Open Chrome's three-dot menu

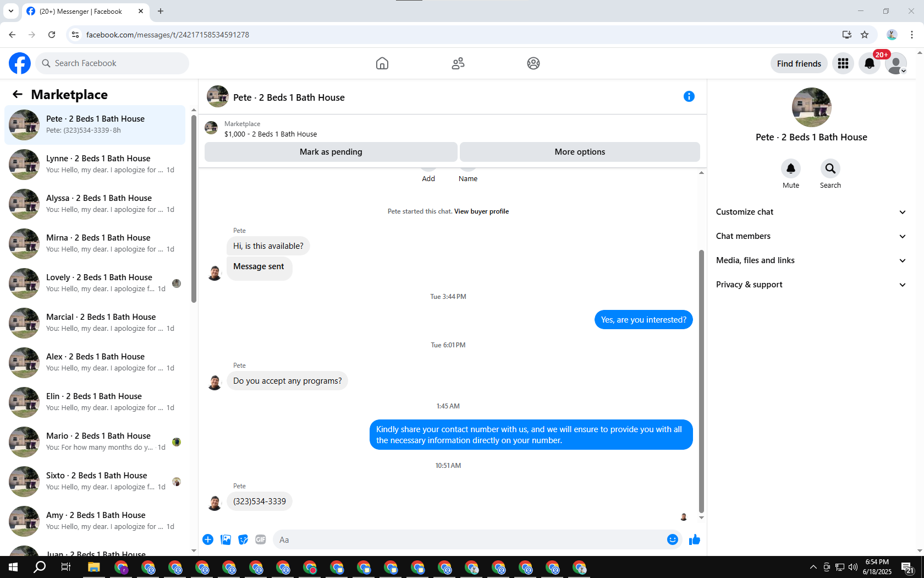click(912, 35)
